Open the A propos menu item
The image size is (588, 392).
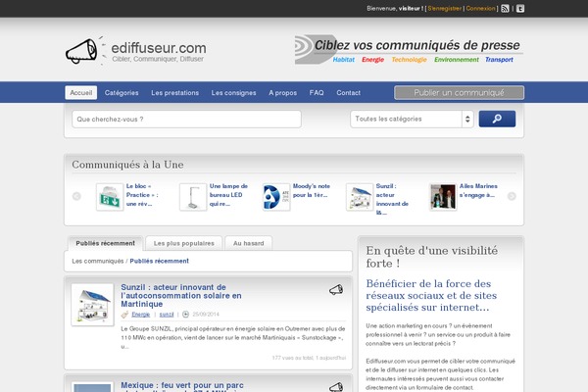pos(283,93)
